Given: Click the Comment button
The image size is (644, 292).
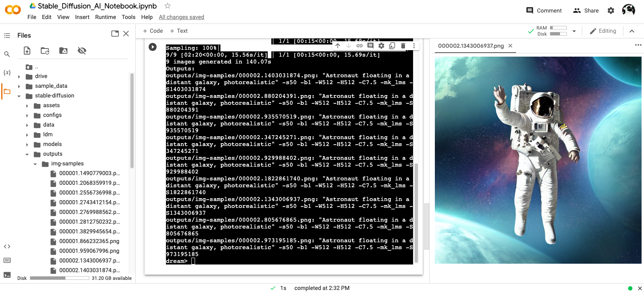Looking at the screenshot, I should (544, 11).
